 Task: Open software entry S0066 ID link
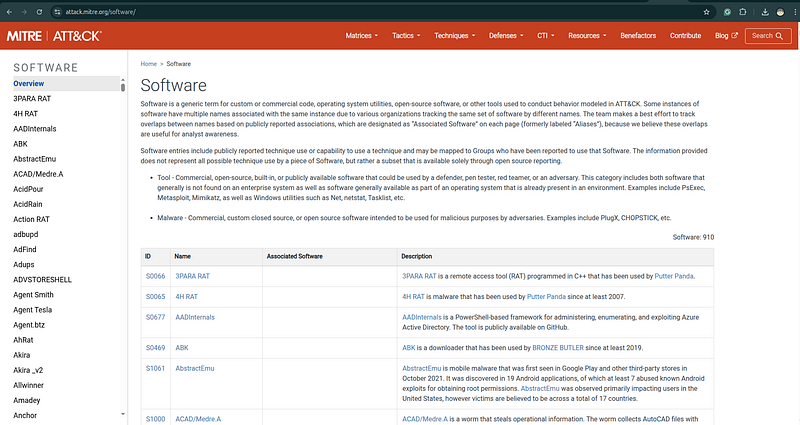point(156,276)
